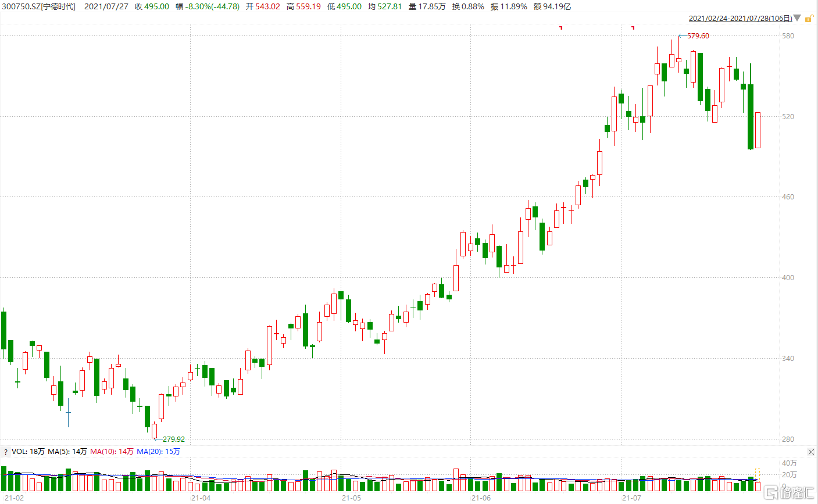
Task: Toggle the orange lock icon beside date range
Action: click(x=808, y=19)
